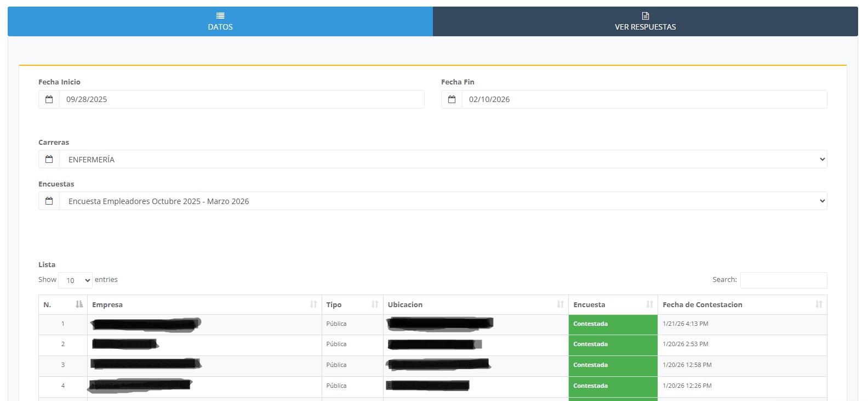
Task: Sort table by Encuesta column
Action: coord(613,304)
